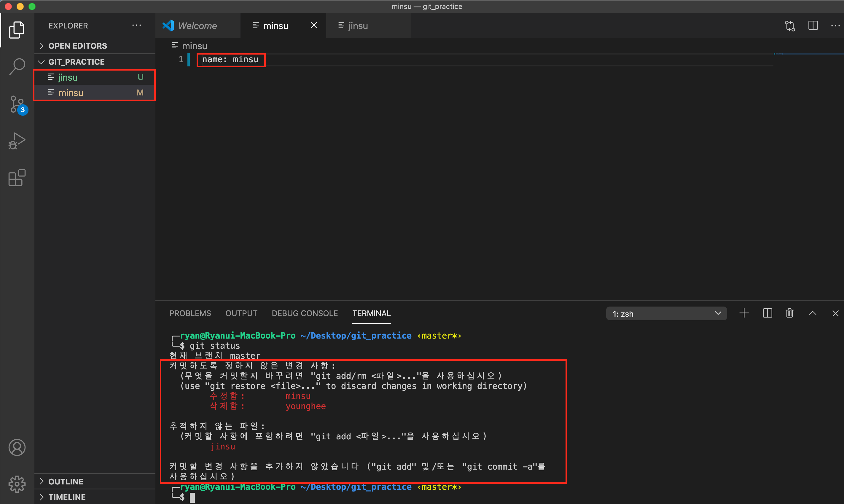Open the terminal selector dropdown '1: zsh'

click(666, 313)
